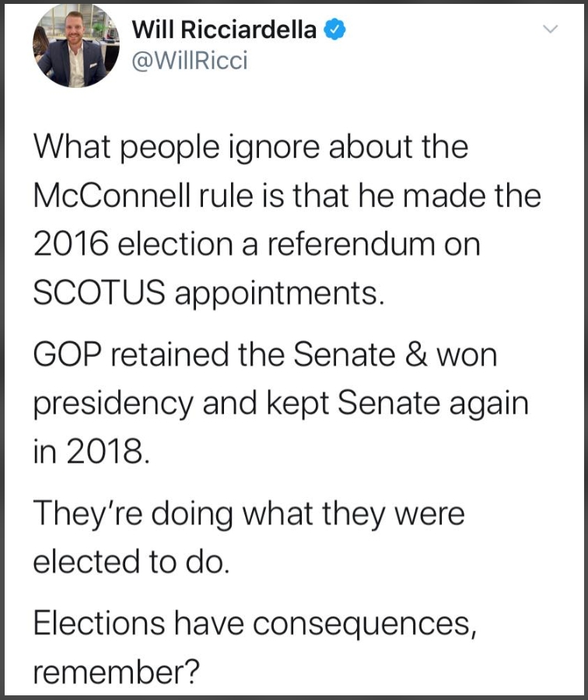The height and width of the screenshot is (700, 588).
Task: Click the year 2016 in the tweet
Action: [71, 245]
